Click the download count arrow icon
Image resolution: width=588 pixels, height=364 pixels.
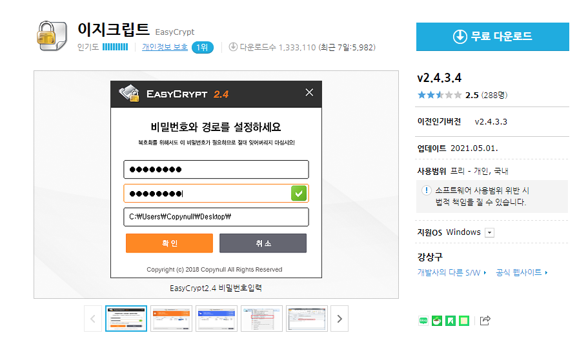233,47
